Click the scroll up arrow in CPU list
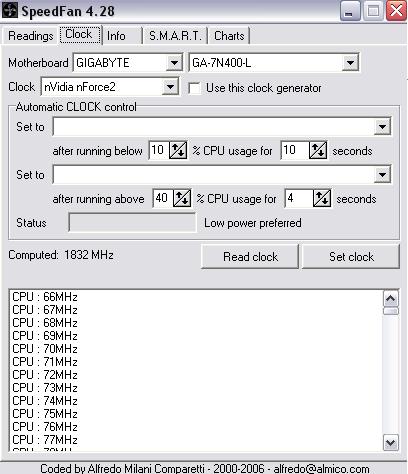The image size is (408, 474). (x=390, y=299)
